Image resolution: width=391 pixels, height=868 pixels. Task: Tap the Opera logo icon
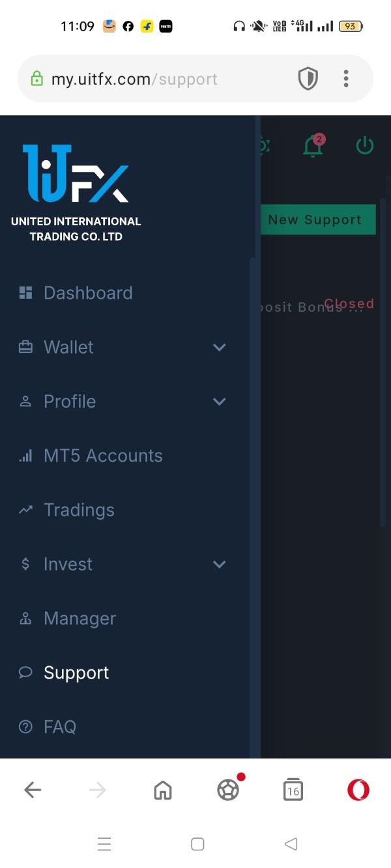tap(358, 790)
